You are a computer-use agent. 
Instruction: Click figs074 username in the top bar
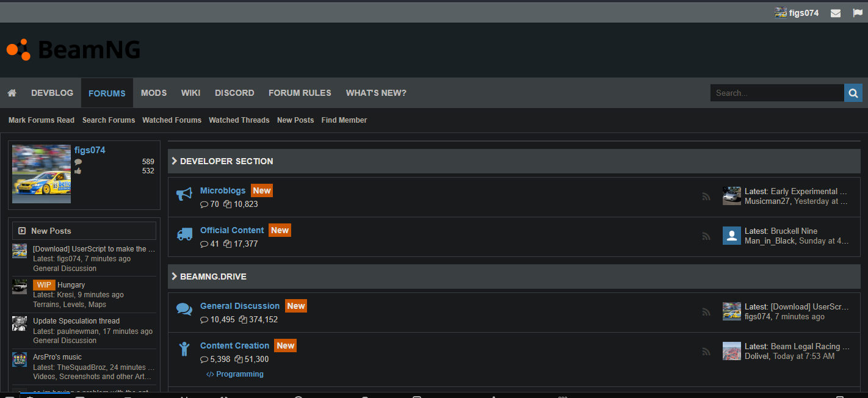tap(804, 13)
